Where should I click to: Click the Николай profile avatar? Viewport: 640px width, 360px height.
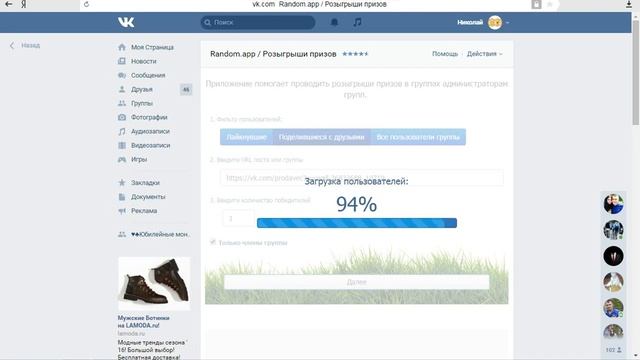[x=495, y=22]
